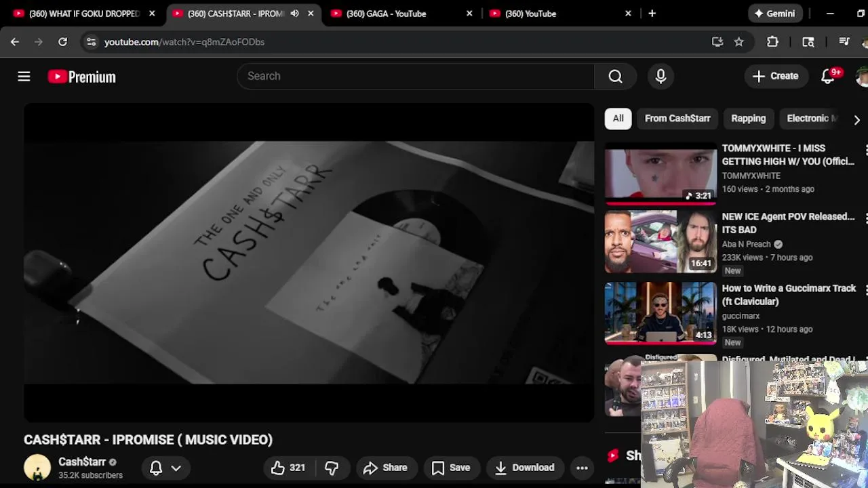Go forward in browser history

(39, 42)
